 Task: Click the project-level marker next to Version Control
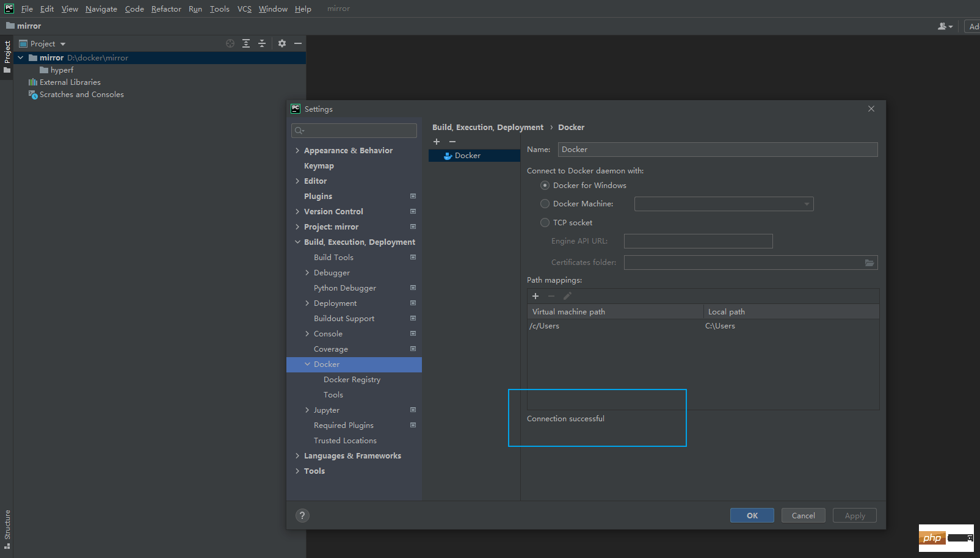coord(413,211)
